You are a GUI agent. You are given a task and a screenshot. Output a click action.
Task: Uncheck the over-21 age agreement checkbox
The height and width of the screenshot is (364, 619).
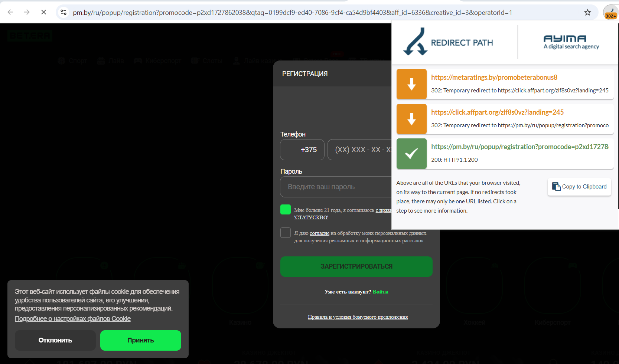click(x=286, y=210)
